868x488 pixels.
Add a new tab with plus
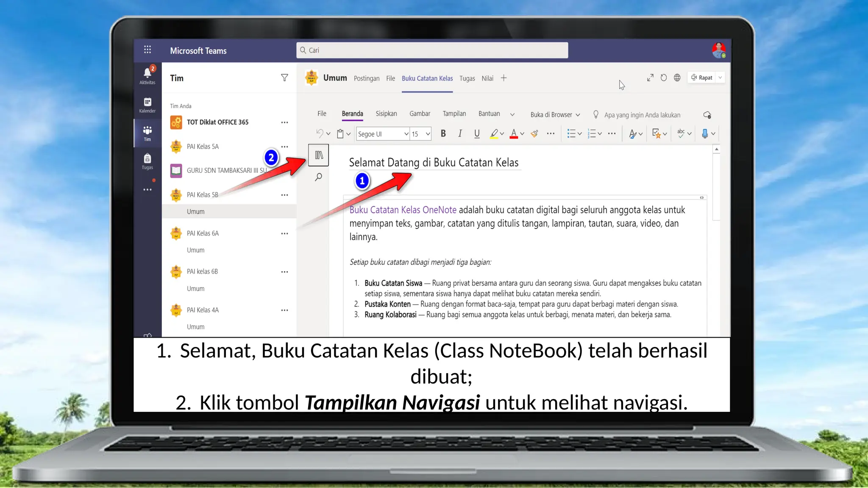tap(504, 78)
